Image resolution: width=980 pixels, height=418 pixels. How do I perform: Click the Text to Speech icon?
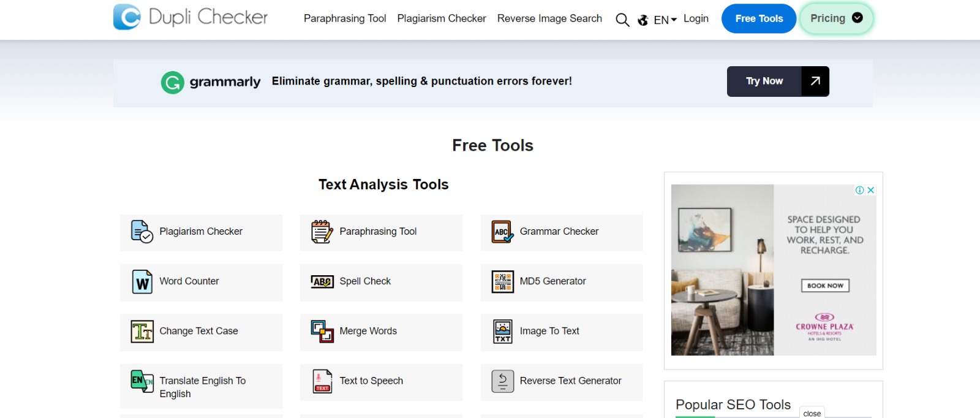pyautogui.click(x=322, y=381)
